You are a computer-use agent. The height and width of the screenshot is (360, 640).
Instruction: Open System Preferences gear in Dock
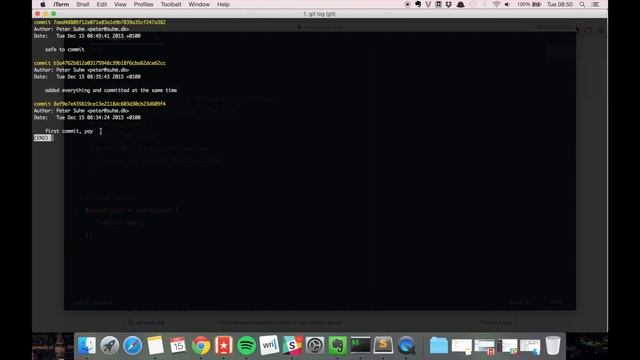click(x=315, y=345)
